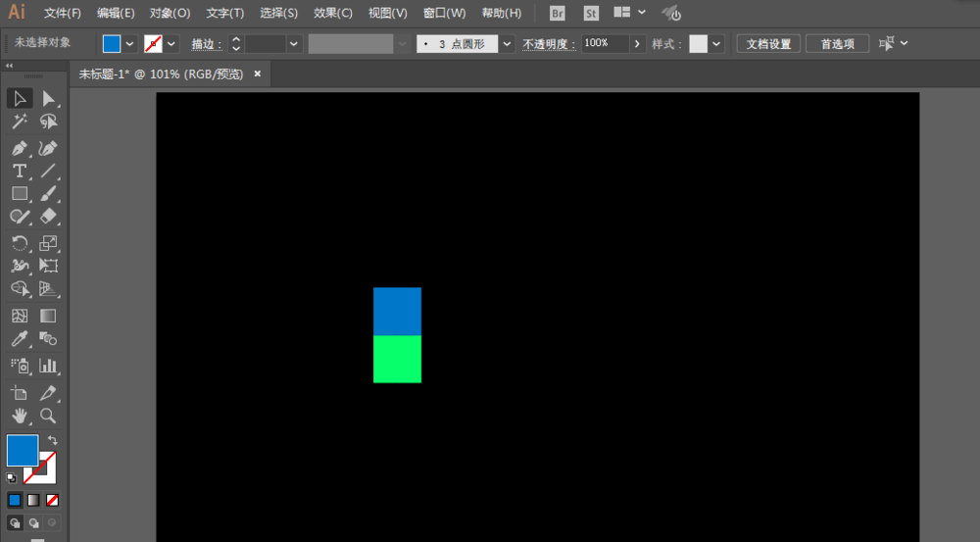The height and width of the screenshot is (542, 980).
Task: Select the Pen tool
Action: pos(20,149)
